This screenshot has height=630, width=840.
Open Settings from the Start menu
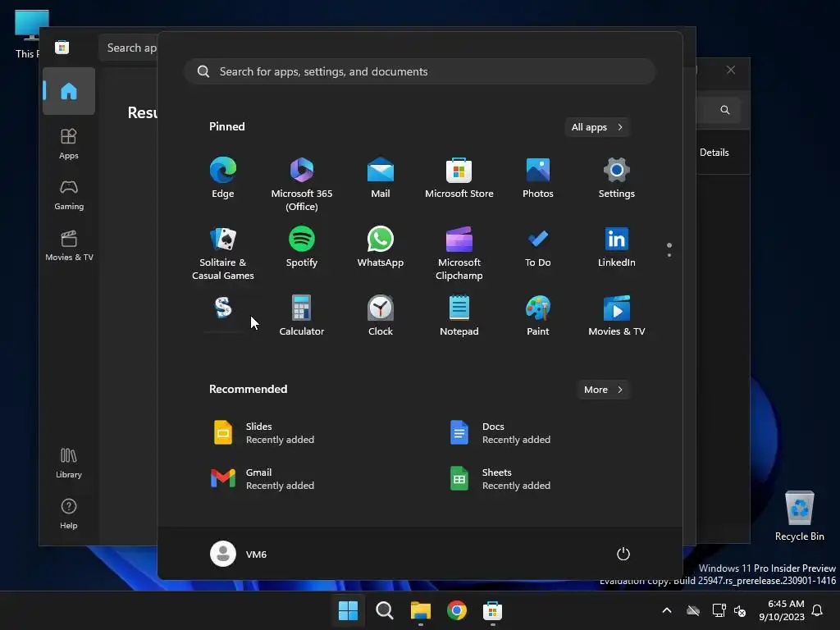[617, 178]
